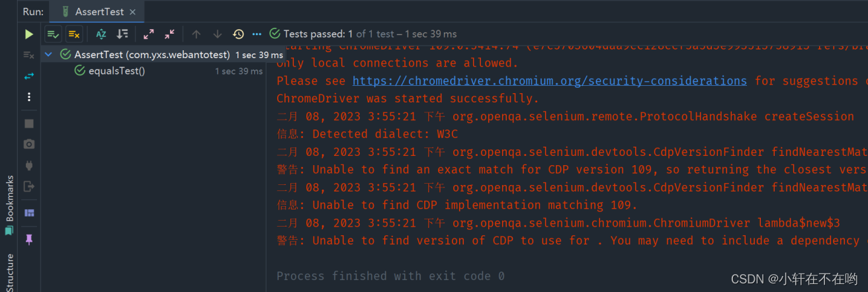Click the green Rerun test button
The image size is (868, 292).
(28, 34)
